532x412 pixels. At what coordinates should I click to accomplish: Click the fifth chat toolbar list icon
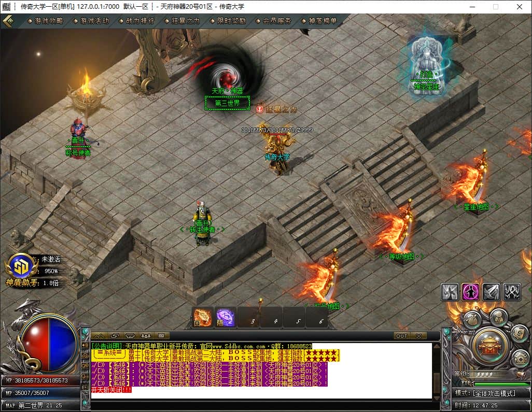161,336
